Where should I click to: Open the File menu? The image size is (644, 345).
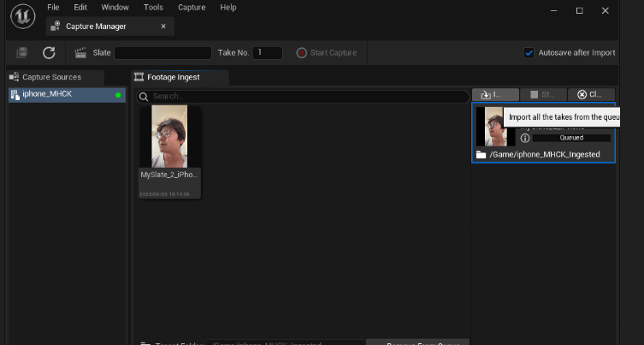coord(53,8)
